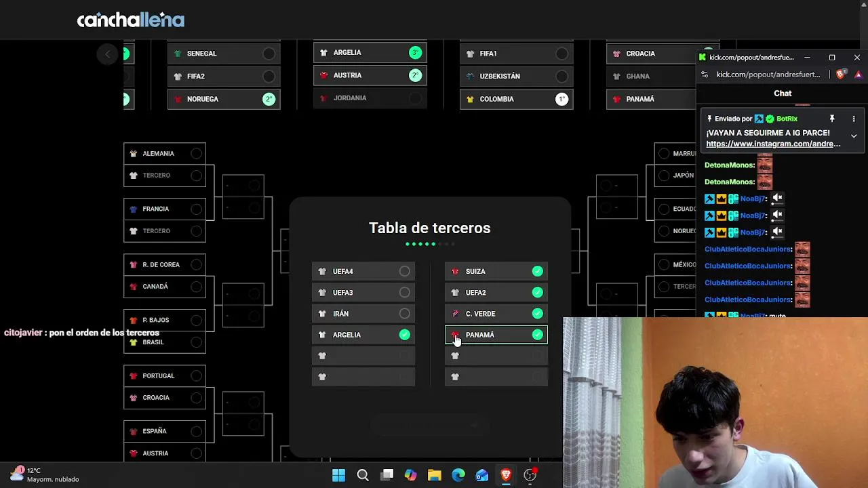Select IRÁN in the Tabla de terceros
The height and width of the screenshot is (488, 868).
pos(363,313)
